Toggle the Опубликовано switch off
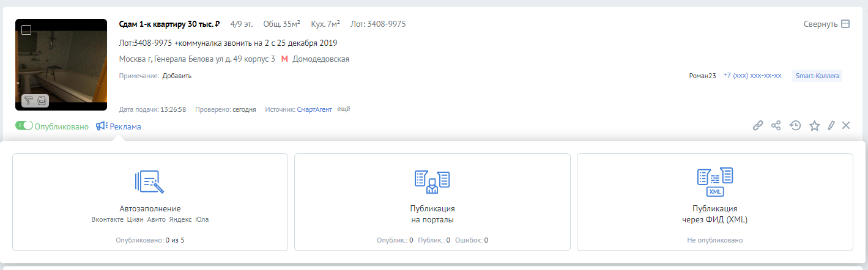 [x=24, y=126]
